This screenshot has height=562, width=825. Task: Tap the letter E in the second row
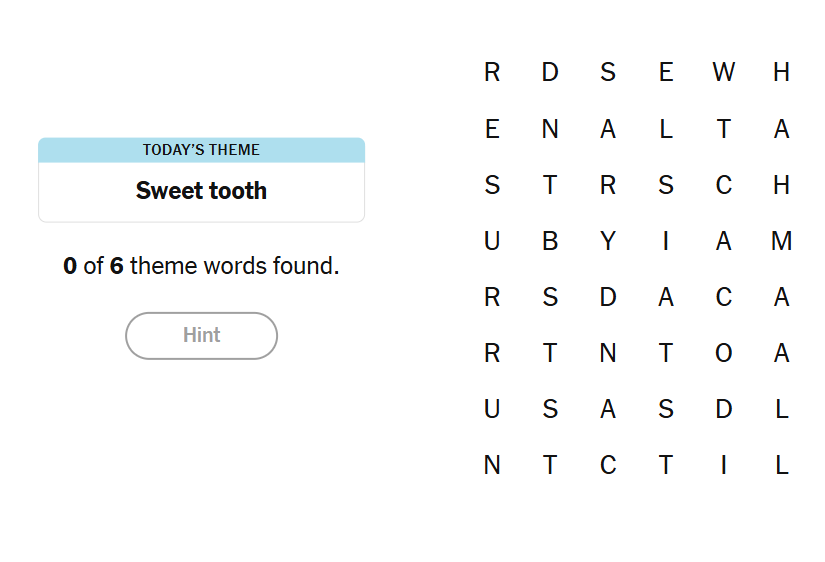492,129
